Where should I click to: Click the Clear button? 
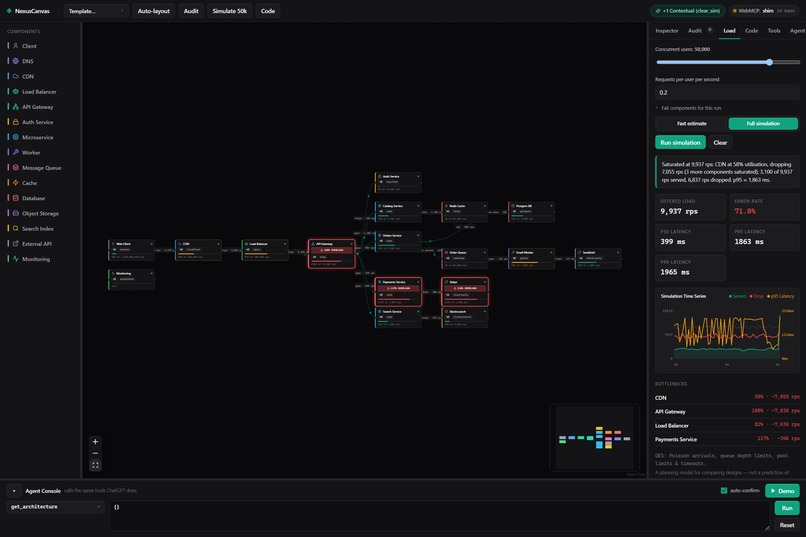[x=720, y=142]
